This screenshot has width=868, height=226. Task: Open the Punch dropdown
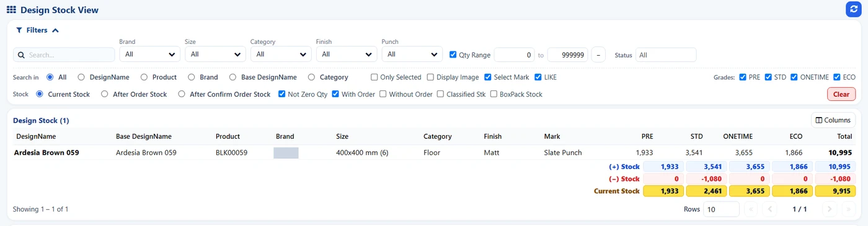point(412,54)
